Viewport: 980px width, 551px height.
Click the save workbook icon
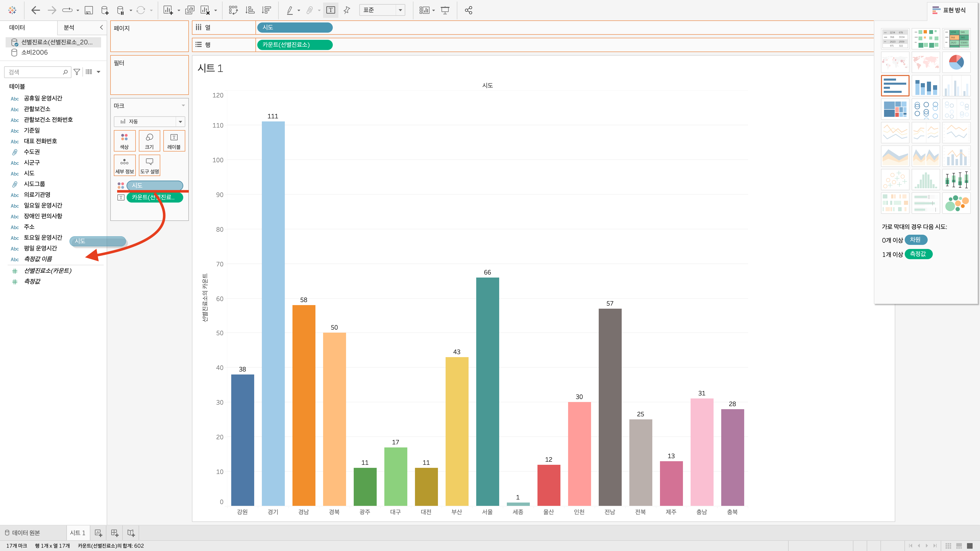point(89,10)
